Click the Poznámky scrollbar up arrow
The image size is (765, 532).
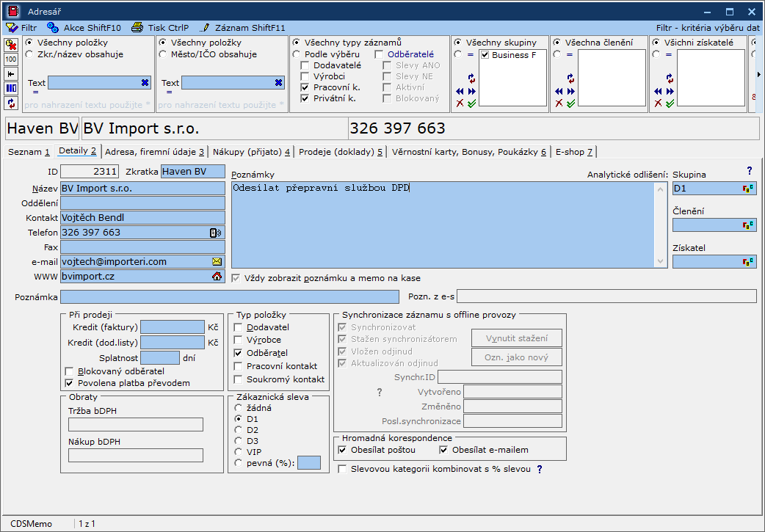tap(661, 189)
